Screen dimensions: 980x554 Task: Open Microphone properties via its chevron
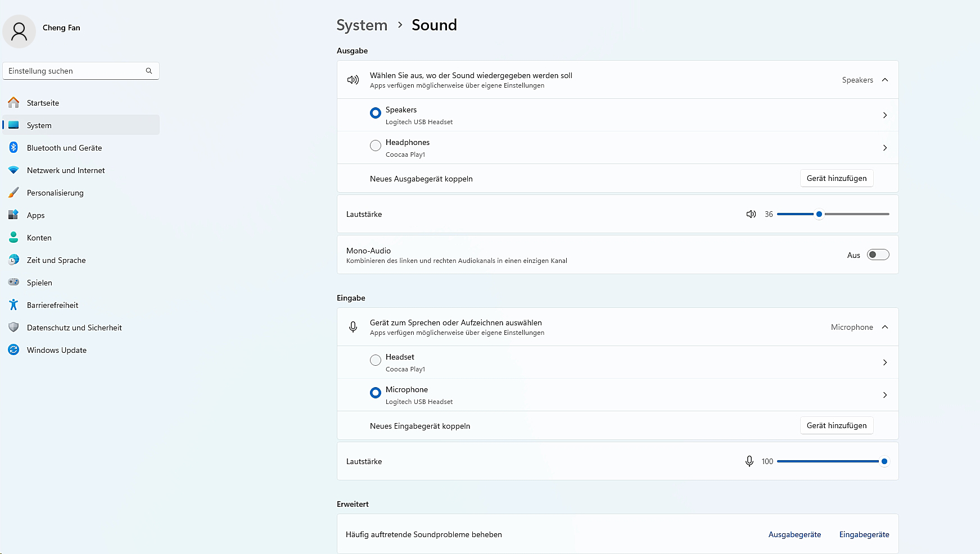[885, 395]
